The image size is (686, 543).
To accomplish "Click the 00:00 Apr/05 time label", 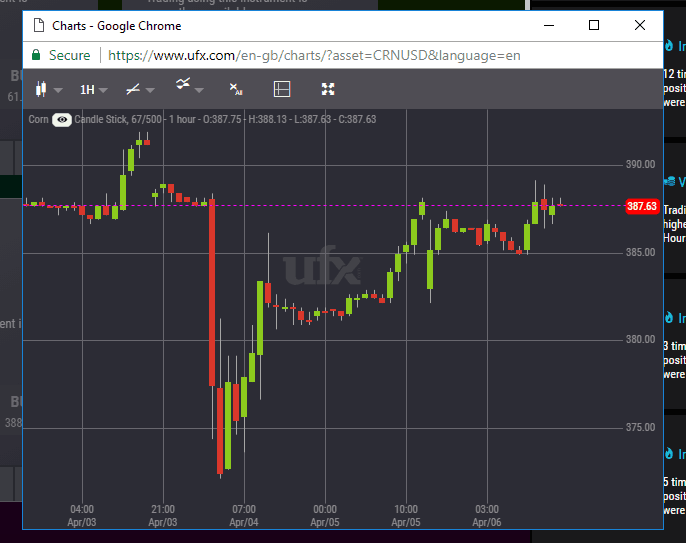I will 325,516.
